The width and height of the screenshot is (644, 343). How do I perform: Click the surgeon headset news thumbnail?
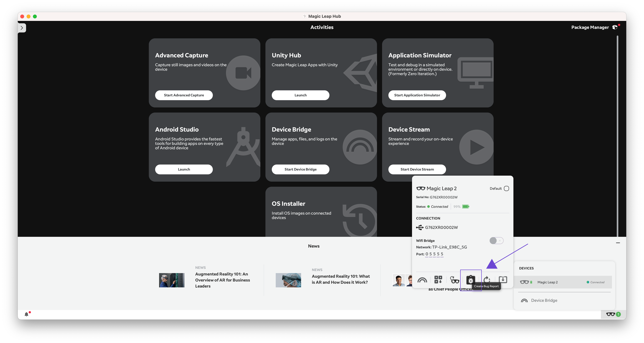[x=288, y=280]
